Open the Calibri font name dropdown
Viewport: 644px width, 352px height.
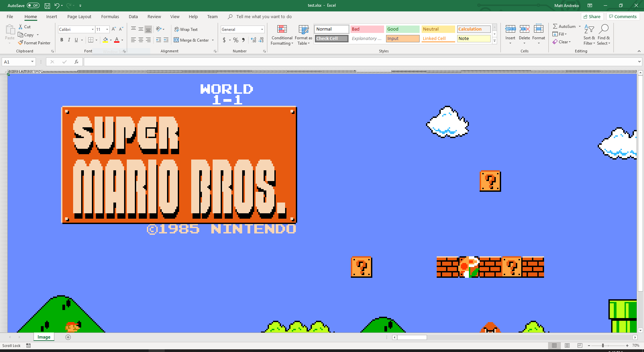93,30
